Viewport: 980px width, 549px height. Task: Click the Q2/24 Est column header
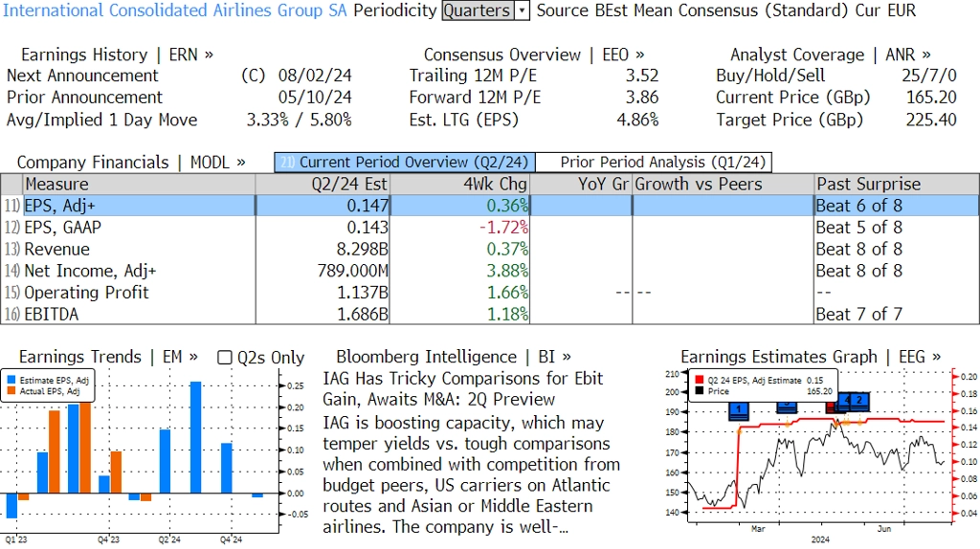323,185
